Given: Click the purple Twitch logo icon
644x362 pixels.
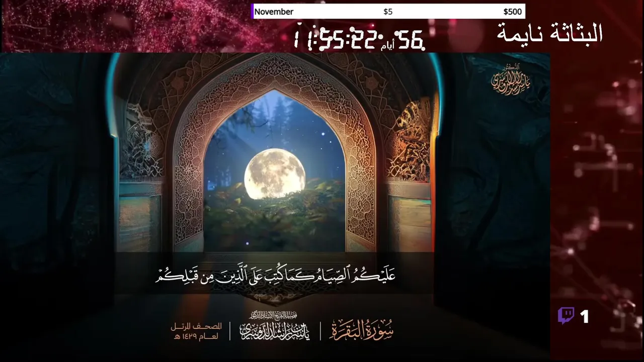Looking at the screenshot, I should tap(566, 316).
